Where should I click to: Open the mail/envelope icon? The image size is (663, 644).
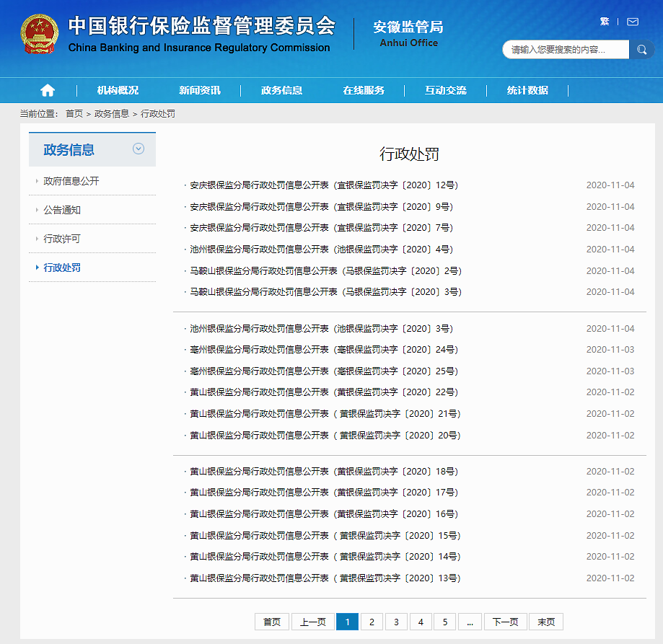[633, 22]
